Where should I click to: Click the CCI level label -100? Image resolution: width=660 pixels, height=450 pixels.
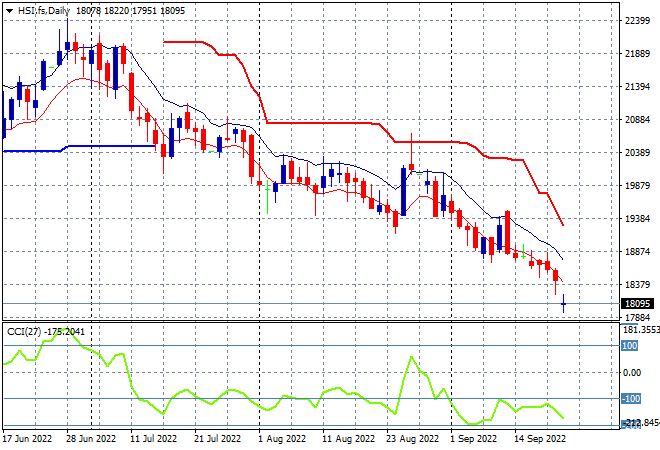coord(631,399)
